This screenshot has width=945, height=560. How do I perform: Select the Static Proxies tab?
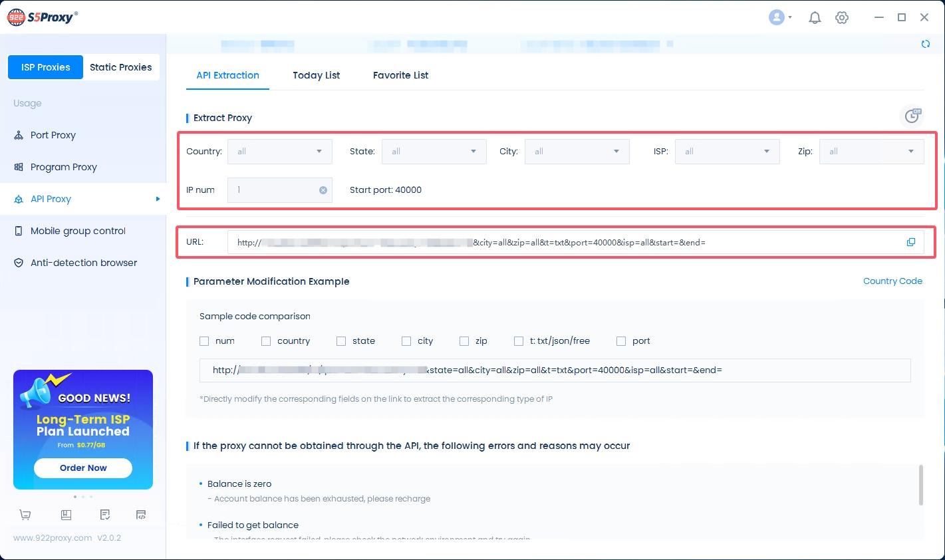coord(120,67)
